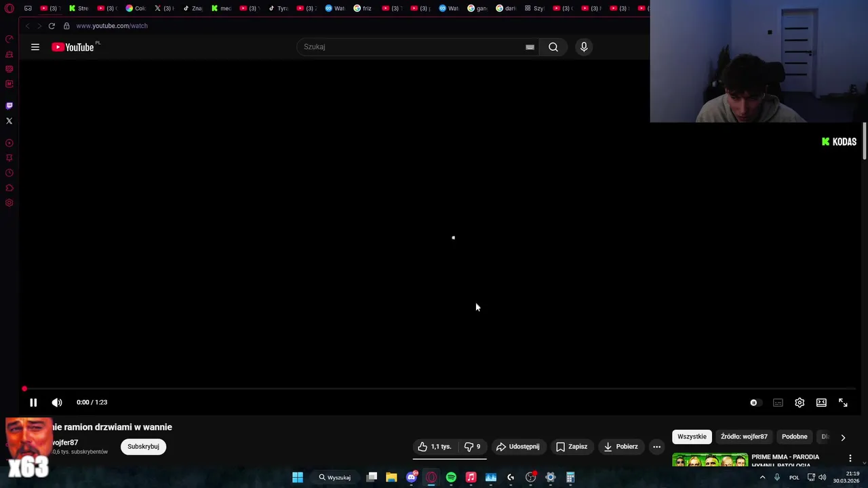This screenshot has height=488, width=868.
Task: Open GX Control speedometer in sidebar
Action: point(9,39)
